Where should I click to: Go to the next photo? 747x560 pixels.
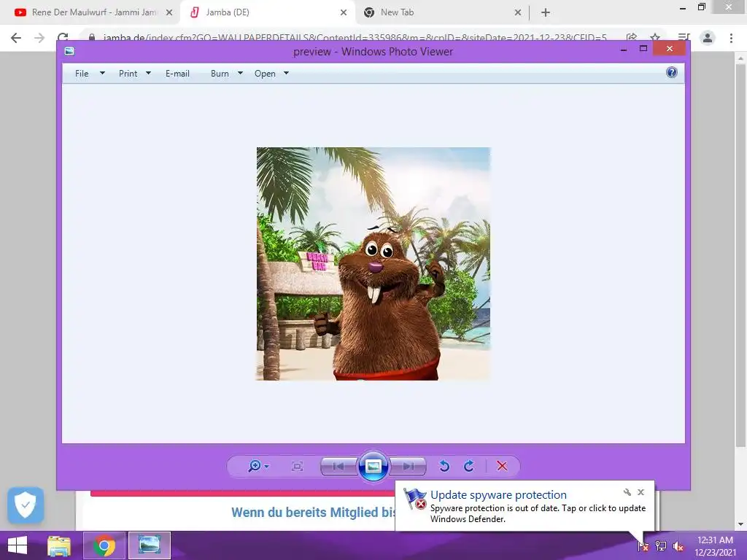click(408, 466)
